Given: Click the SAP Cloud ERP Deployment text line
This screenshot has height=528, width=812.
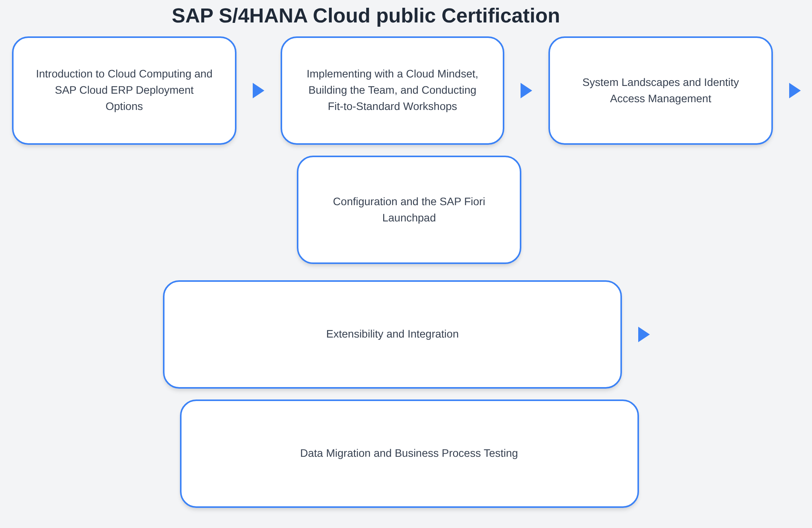Looking at the screenshot, I should pos(124,90).
